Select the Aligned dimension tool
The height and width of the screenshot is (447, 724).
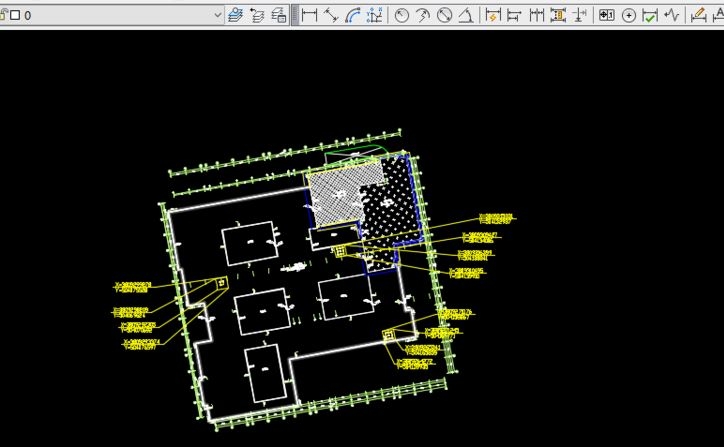[x=330, y=15]
